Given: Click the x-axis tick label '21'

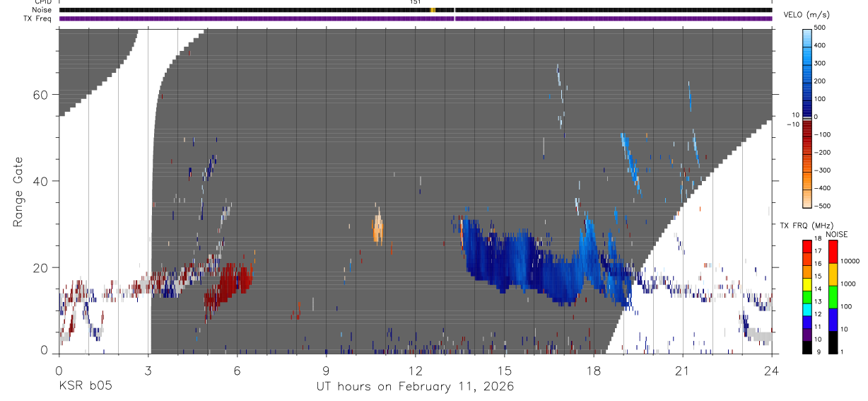Looking at the screenshot, I should pyautogui.click(x=682, y=370).
